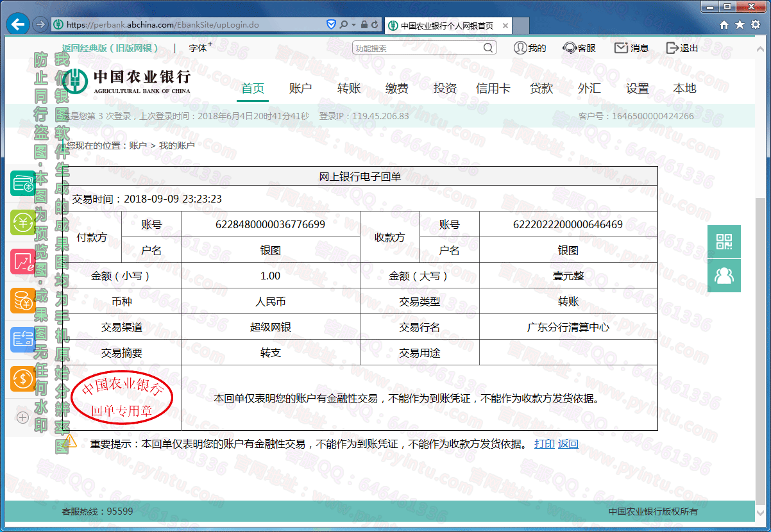The width and height of the screenshot is (771, 532).
Task: Open 客服 customer service
Action: tap(579, 48)
